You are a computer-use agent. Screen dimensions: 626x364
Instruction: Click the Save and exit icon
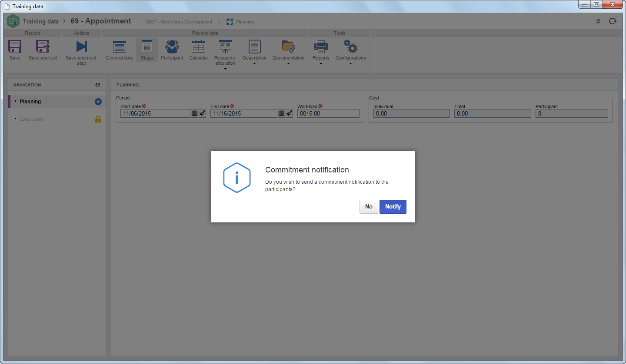[x=43, y=46]
